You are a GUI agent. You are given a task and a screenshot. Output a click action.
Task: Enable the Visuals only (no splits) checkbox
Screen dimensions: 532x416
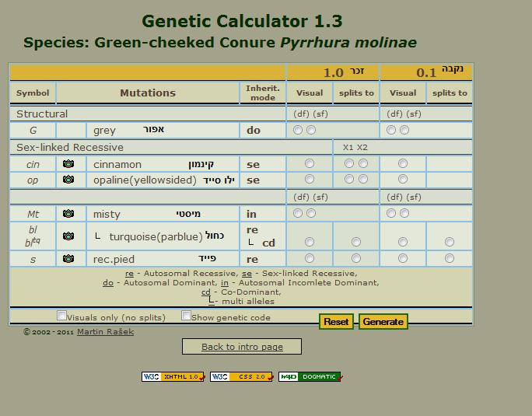click(x=62, y=316)
